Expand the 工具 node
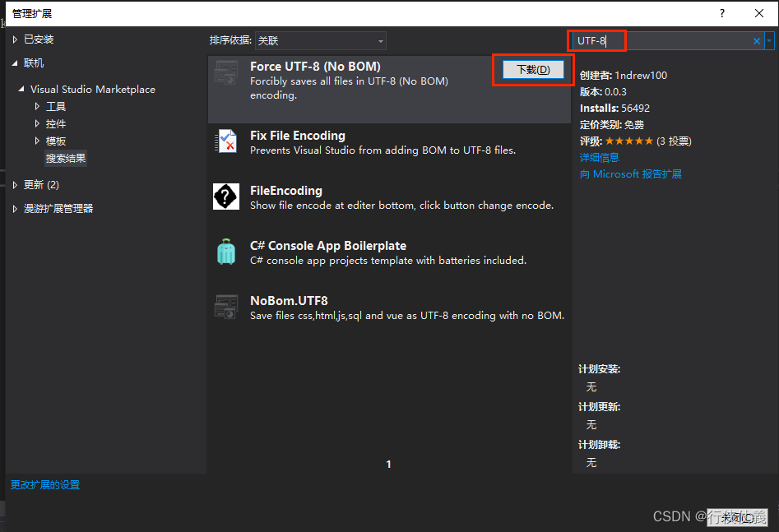 [37, 106]
